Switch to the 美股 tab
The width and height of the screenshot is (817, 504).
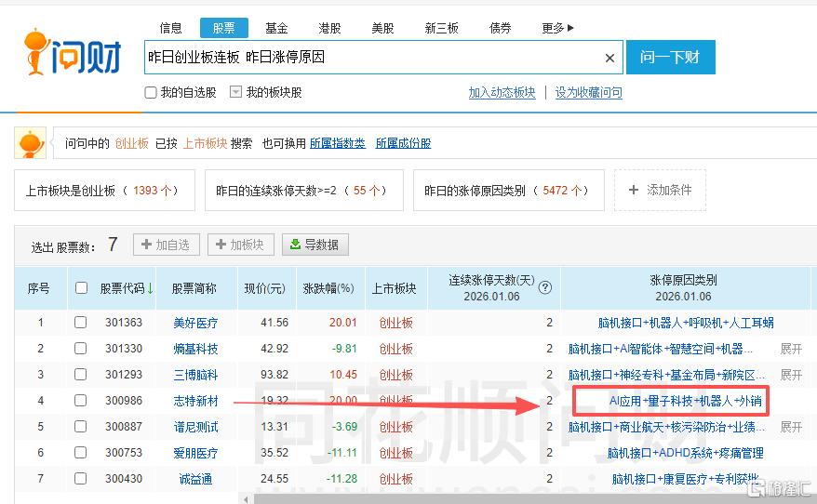[x=383, y=28]
